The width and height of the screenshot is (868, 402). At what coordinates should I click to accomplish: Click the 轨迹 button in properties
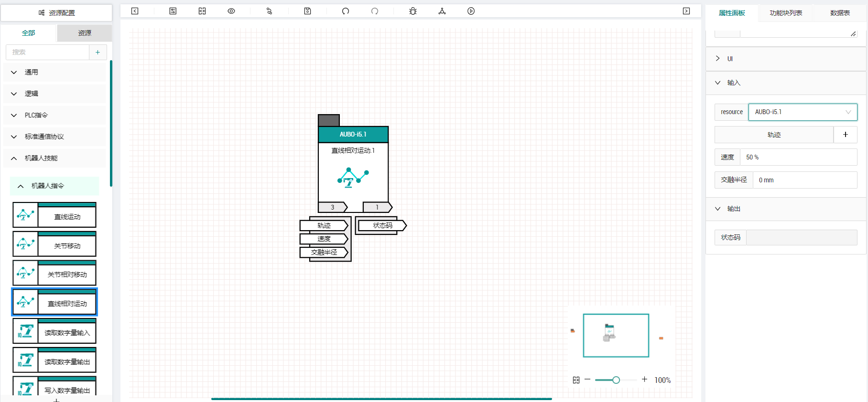774,135
